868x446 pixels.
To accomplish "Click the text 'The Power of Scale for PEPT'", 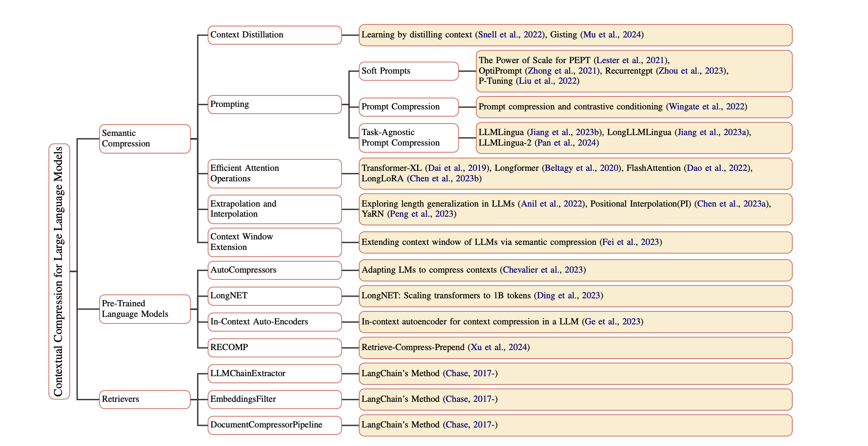I will [535, 61].
